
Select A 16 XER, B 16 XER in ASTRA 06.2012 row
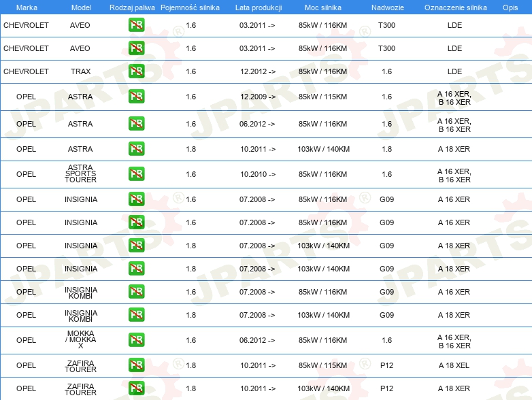[x=454, y=125]
